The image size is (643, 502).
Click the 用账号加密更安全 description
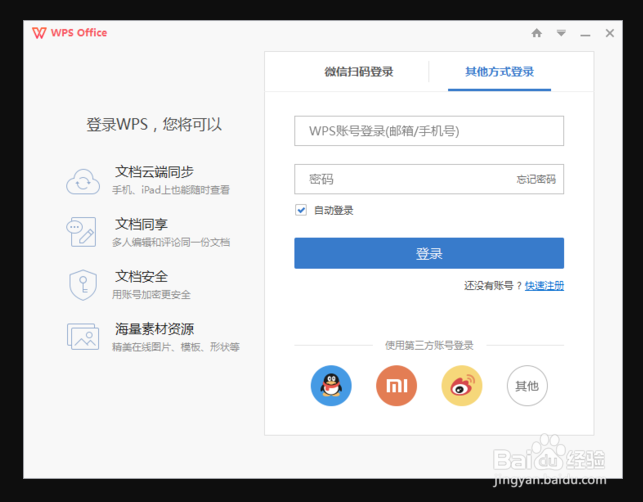151,294
